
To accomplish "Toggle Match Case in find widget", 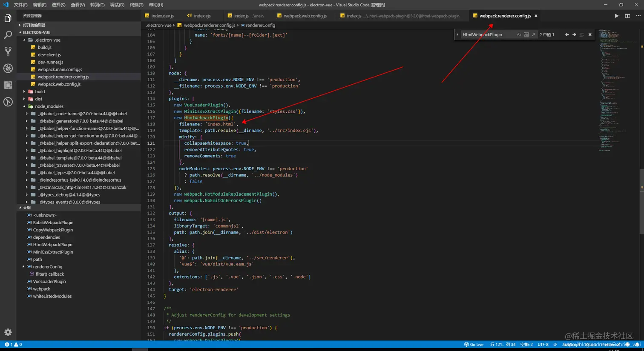I will pos(519,34).
